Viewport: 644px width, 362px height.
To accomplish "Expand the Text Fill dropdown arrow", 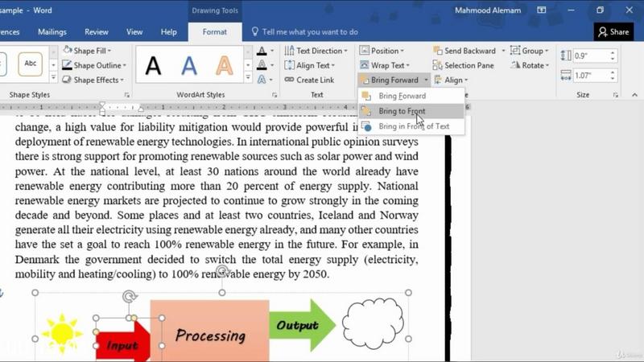I will point(272,51).
